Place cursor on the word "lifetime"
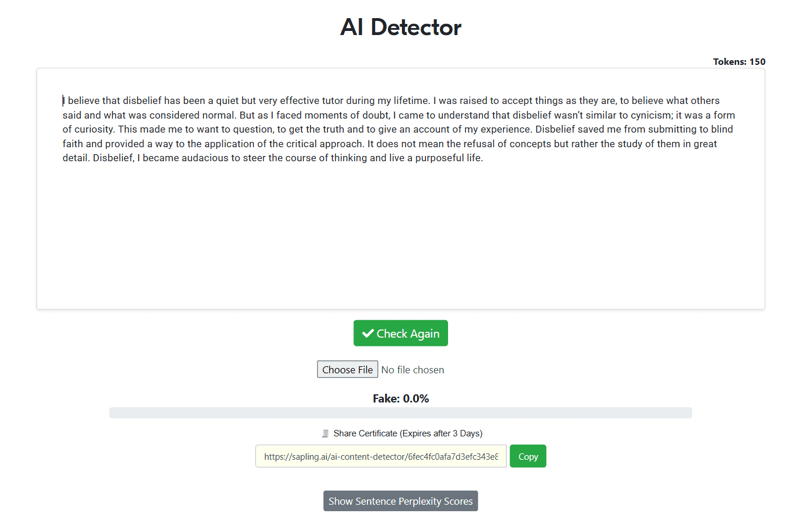 (x=411, y=100)
